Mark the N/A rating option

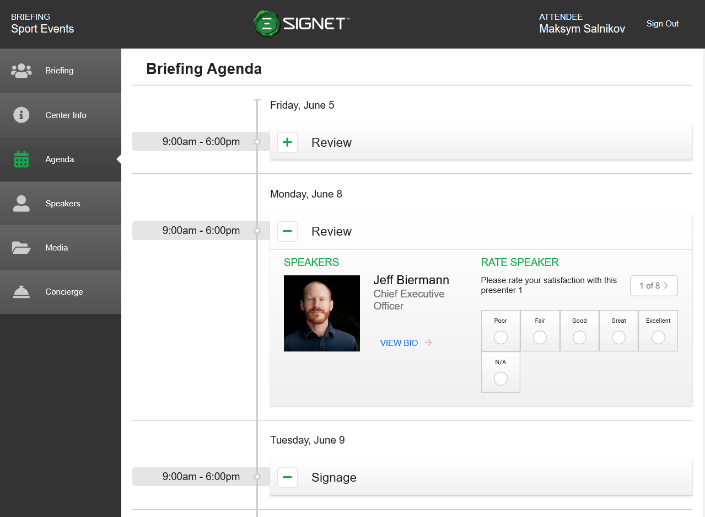pos(500,379)
